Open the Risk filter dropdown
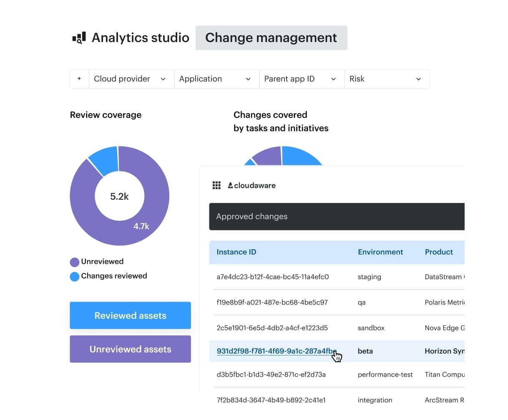This screenshot has height=420, width=508. point(386,79)
